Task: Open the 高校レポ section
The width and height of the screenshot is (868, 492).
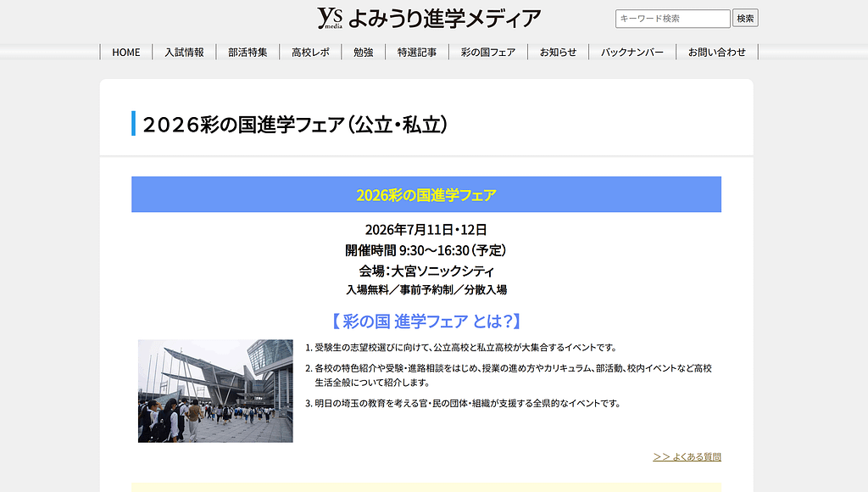Action: [x=310, y=53]
